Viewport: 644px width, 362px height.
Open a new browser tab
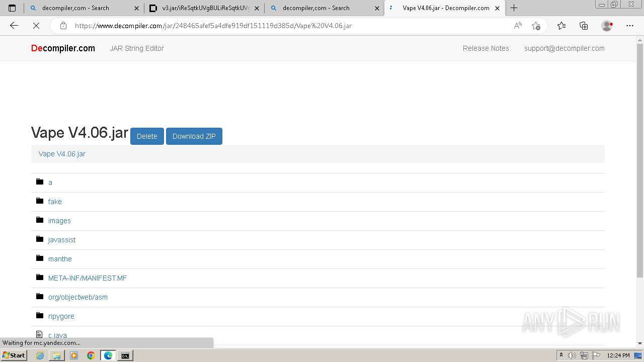click(514, 8)
